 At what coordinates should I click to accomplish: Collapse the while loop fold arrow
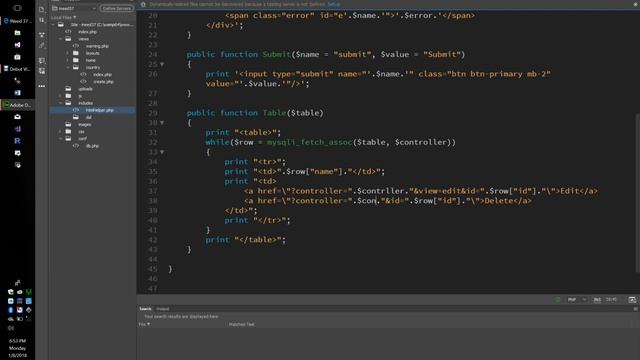(162, 152)
